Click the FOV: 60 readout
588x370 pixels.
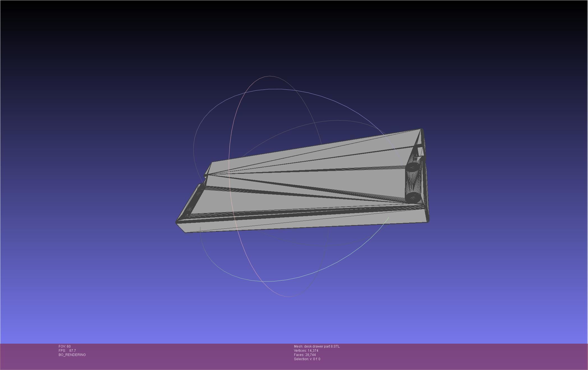point(65,346)
